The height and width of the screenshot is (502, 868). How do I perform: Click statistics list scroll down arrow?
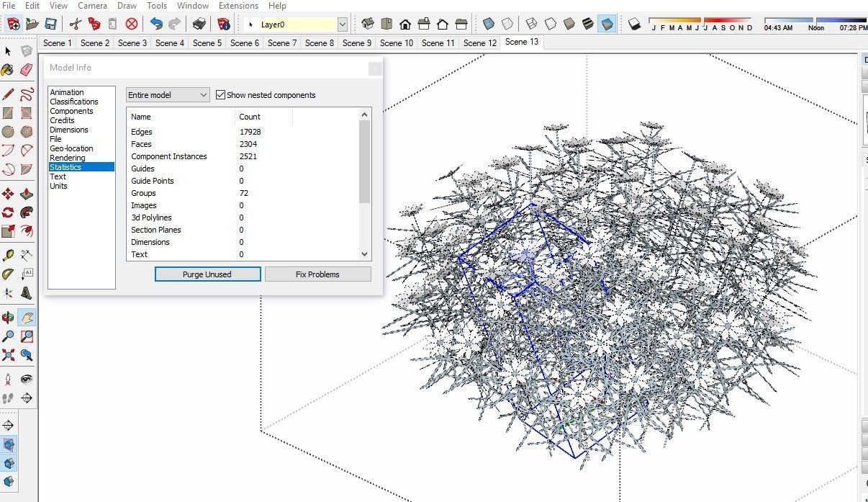364,254
